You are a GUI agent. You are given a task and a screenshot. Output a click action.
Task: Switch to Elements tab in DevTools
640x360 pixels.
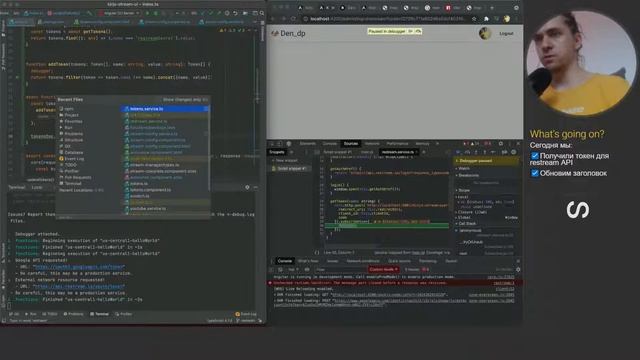(x=308, y=144)
